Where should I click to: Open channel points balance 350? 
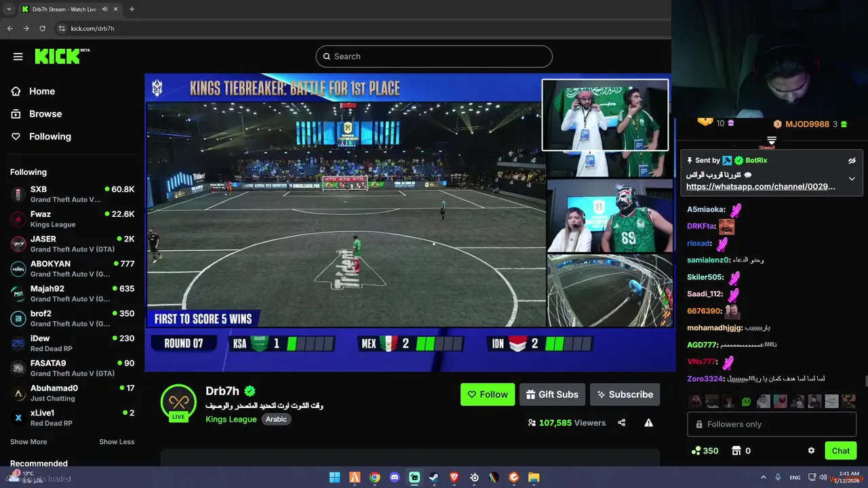(705, 451)
